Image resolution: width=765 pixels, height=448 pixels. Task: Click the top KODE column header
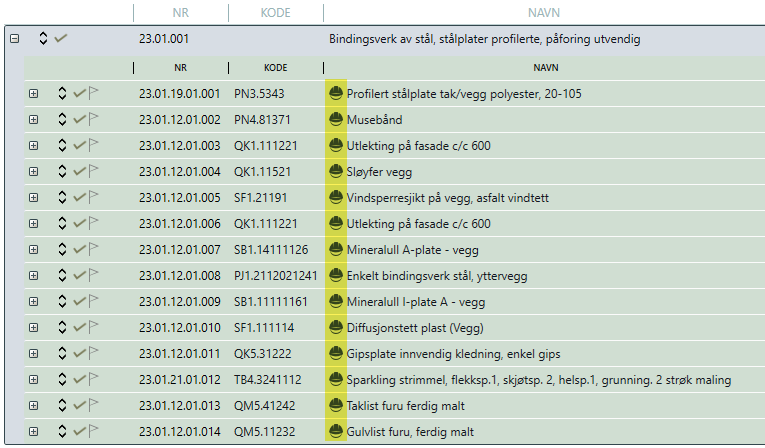[275, 13]
